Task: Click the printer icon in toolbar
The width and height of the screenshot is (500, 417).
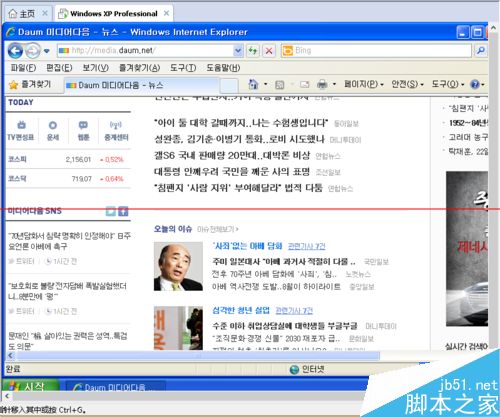Action: 322,84
